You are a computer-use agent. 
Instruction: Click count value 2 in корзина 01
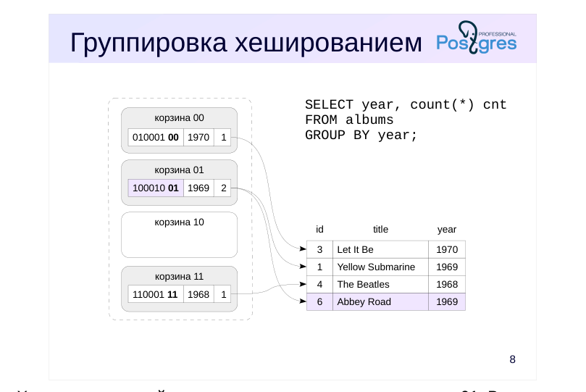(223, 188)
